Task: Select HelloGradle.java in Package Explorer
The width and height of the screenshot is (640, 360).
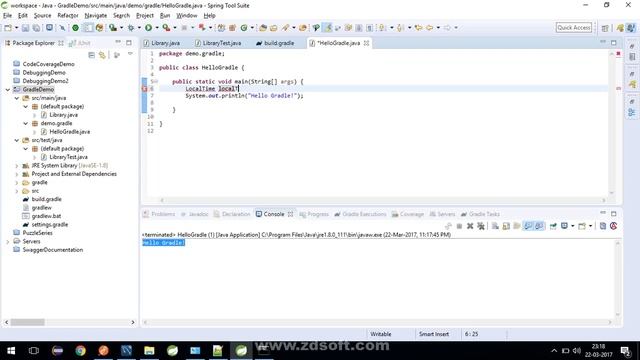Action: point(69,132)
